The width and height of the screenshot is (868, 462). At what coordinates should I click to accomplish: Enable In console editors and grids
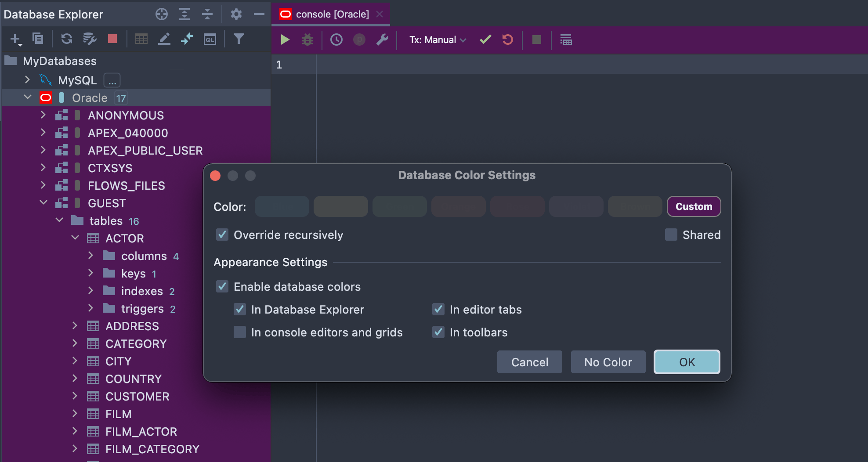click(240, 332)
